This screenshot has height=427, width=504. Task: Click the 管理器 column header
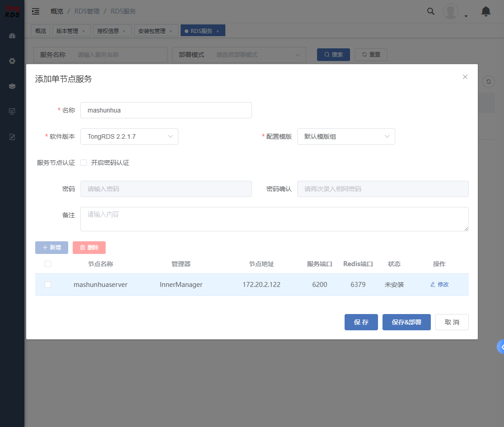tap(181, 264)
